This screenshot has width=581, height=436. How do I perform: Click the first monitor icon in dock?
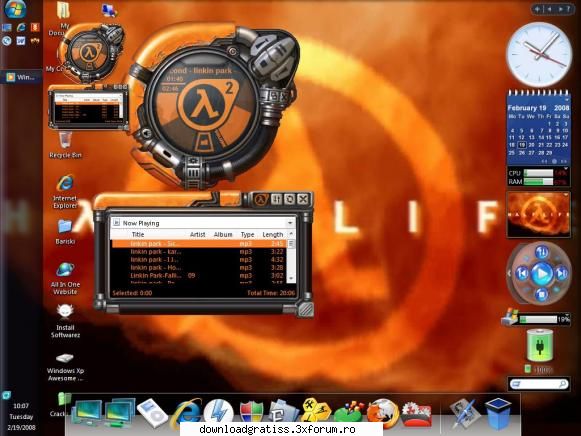pyautogui.click(x=87, y=413)
